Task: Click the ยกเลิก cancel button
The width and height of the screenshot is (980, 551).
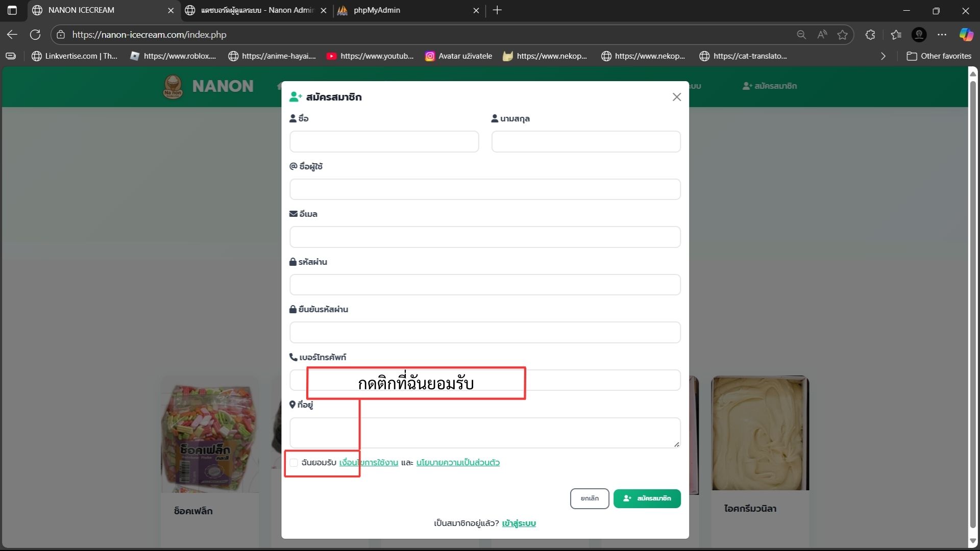Action: (590, 498)
